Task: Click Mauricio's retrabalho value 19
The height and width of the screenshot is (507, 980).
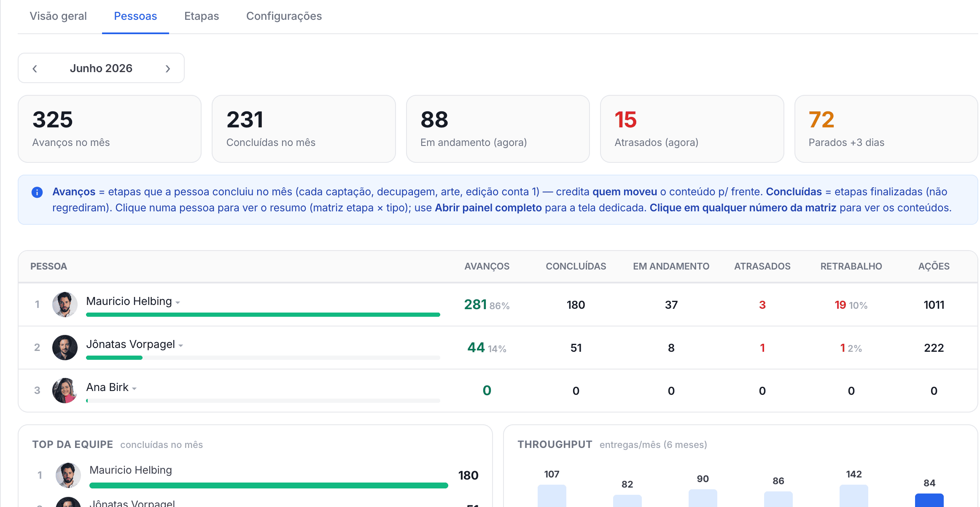Action: click(840, 305)
